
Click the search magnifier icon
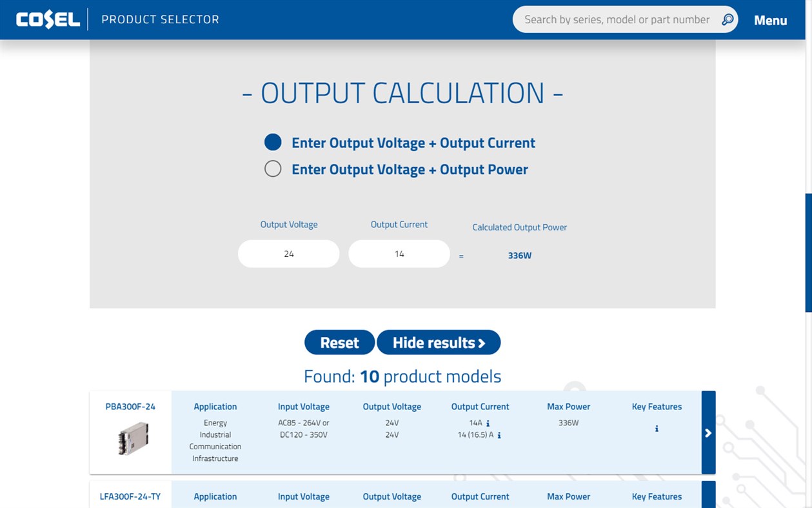(x=728, y=19)
